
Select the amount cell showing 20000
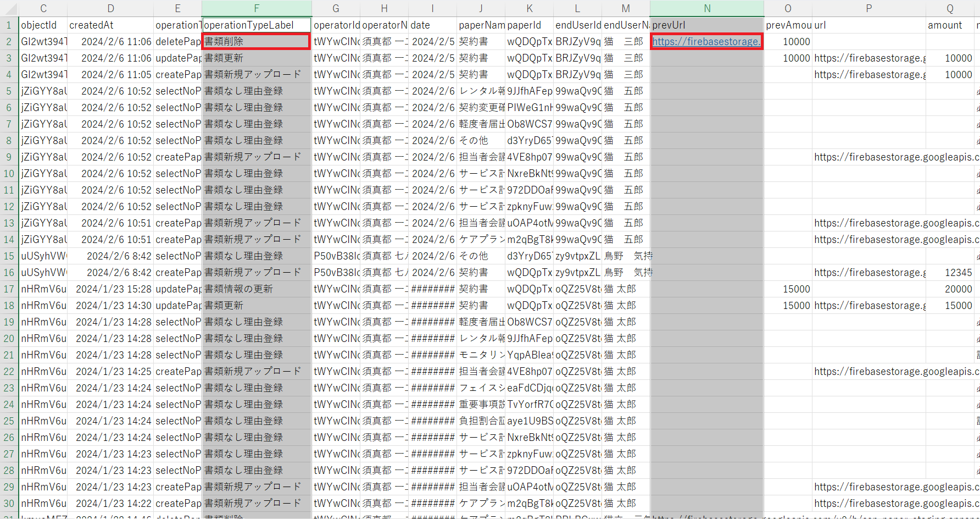[x=950, y=289]
